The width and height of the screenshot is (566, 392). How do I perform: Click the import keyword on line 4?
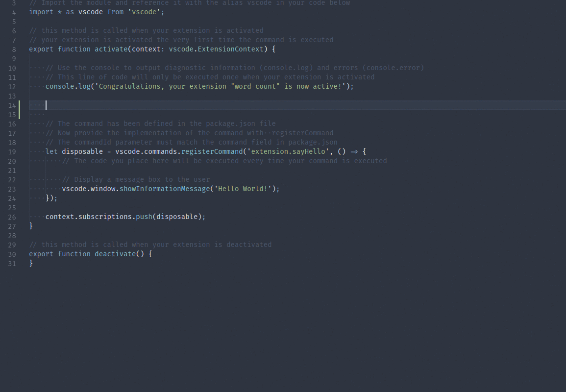[41, 11]
